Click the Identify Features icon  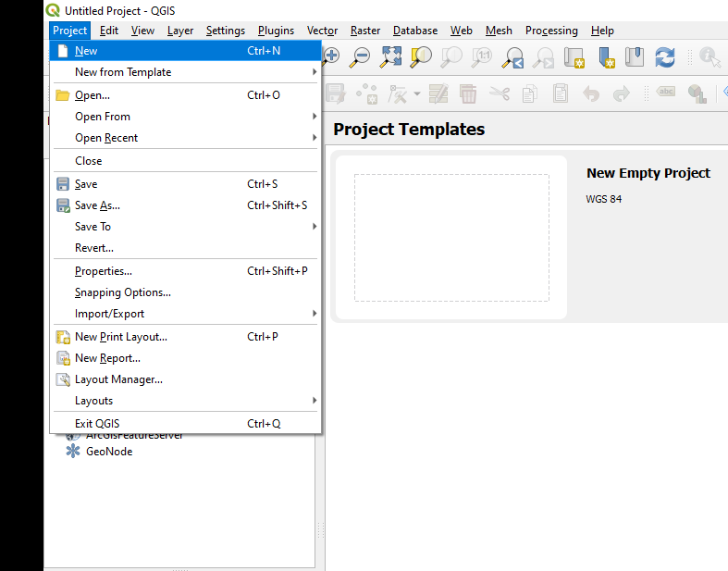[709, 56]
